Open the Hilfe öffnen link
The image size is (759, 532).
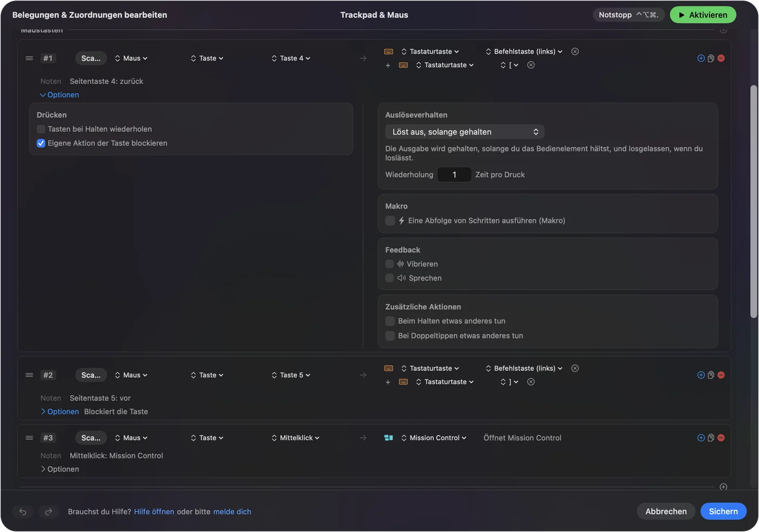tap(154, 511)
